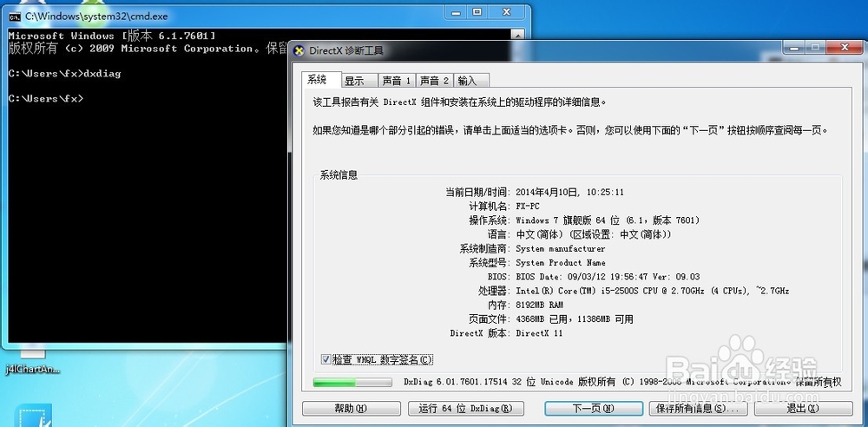Click the computer name value FX-PC
Image resolution: width=868 pixels, height=427 pixels.
click(x=528, y=206)
